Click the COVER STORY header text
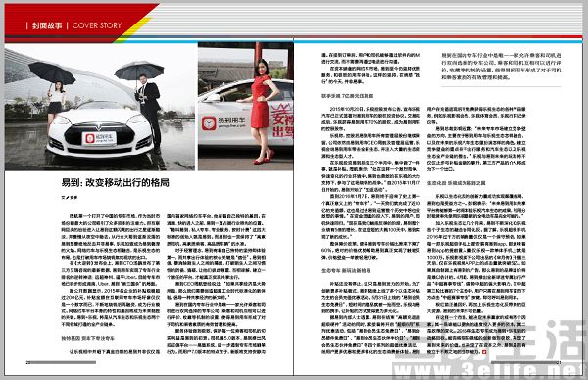Screen dimensions: 588x380 pyautogui.click(x=97, y=25)
